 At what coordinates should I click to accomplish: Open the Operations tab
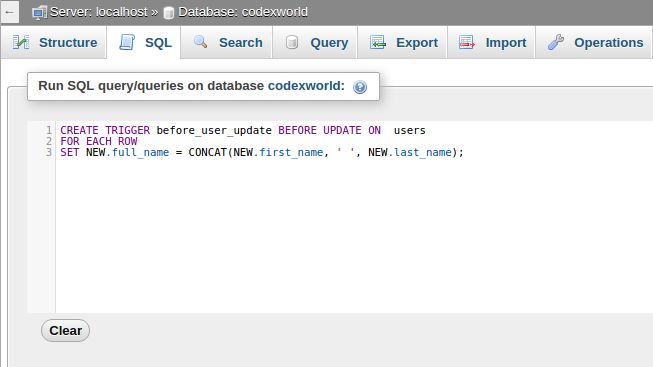pos(594,42)
